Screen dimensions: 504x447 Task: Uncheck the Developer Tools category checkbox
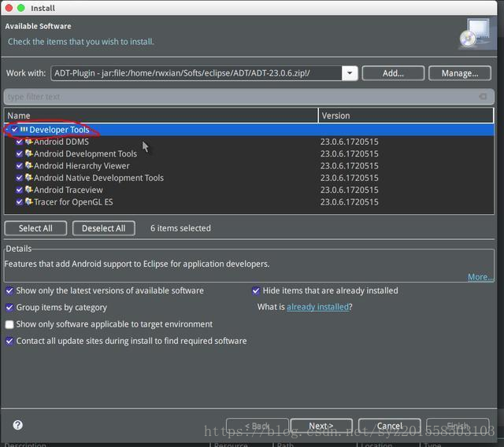[x=14, y=129]
